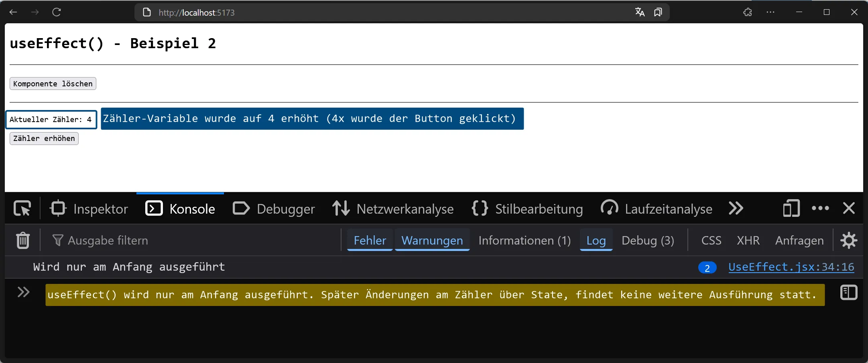This screenshot has width=868, height=363.
Task: Expand more devtools tabs with double chevron
Action: tap(736, 208)
